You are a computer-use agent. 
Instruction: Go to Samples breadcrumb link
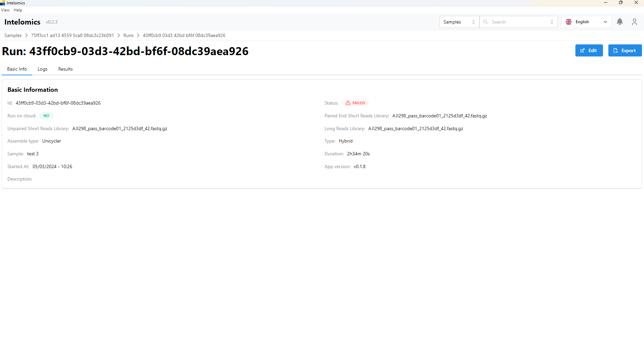(13, 35)
